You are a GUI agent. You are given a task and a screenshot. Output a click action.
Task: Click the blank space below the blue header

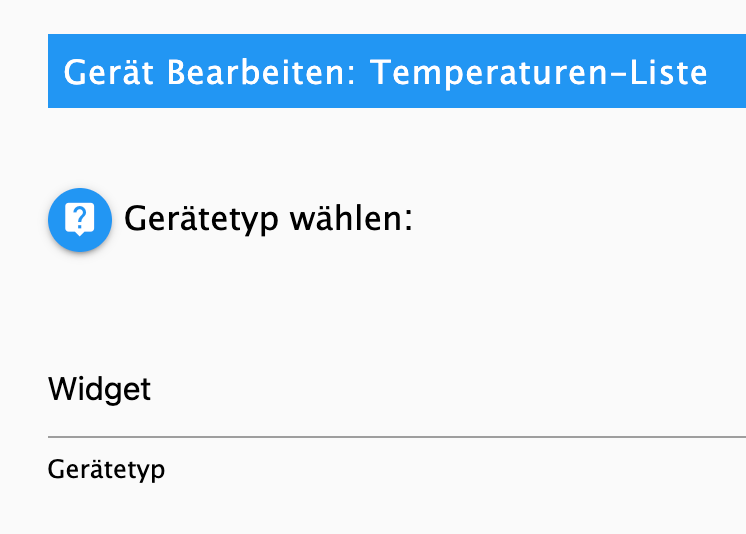coord(397,145)
